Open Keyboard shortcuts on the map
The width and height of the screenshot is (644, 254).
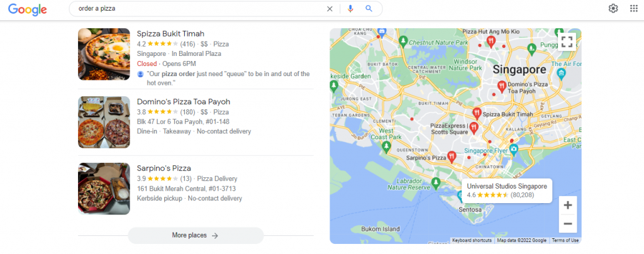[x=472, y=240]
